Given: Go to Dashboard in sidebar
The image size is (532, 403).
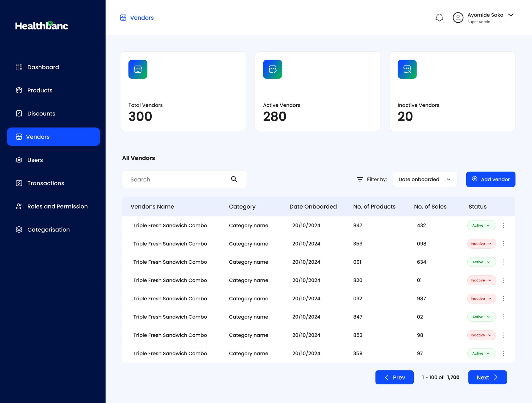Looking at the screenshot, I should coord(43,67).
